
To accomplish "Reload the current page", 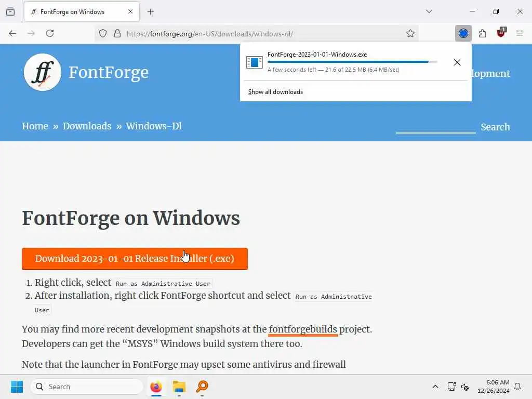I will click(50, 33).
